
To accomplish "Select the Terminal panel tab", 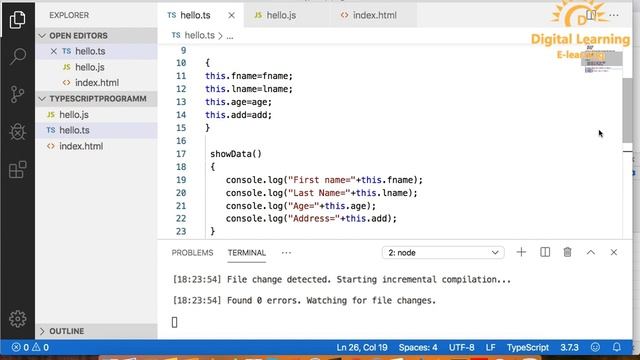I will tap(247, 253).
